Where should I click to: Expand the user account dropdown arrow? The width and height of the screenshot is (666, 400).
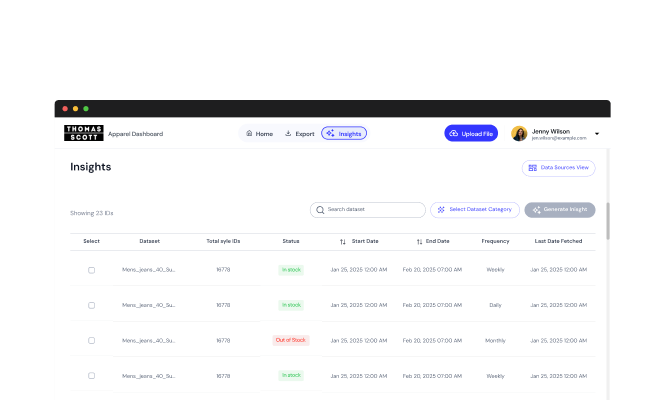pos(597,133)
